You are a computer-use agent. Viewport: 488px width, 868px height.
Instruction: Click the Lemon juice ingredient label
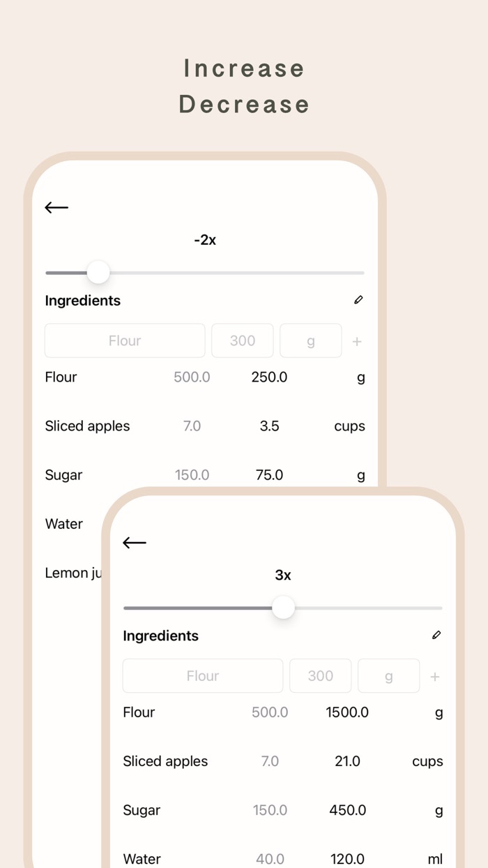point(73,572)
